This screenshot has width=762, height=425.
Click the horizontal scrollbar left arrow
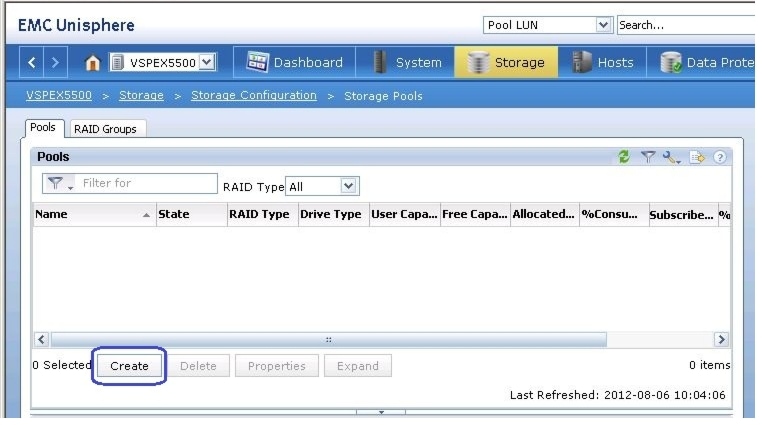point(41,339)
